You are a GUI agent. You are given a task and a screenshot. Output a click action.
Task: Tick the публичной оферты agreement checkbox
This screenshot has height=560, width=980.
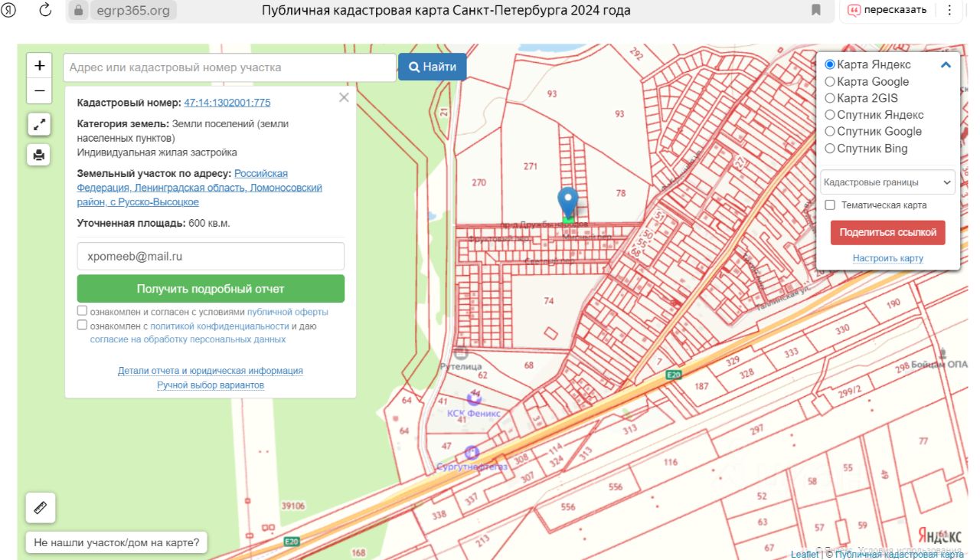82,311
